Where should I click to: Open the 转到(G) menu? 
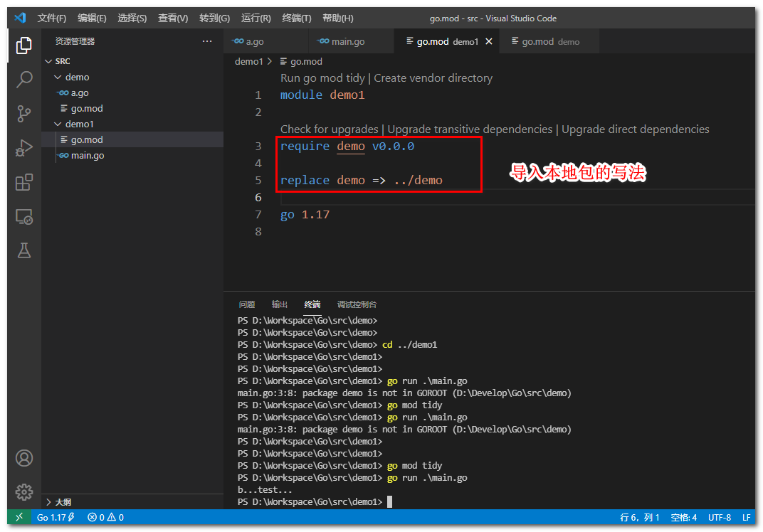point(215,18)
